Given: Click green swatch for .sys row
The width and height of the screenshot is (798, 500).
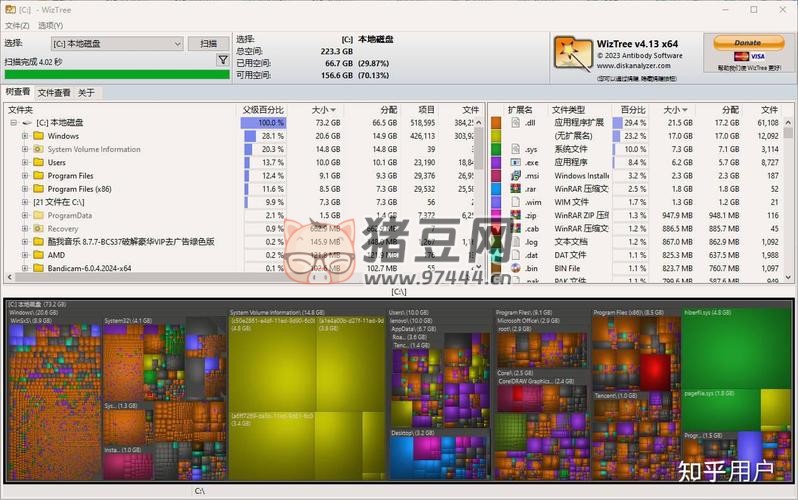Looking at the screenshot, I should 496,149.
